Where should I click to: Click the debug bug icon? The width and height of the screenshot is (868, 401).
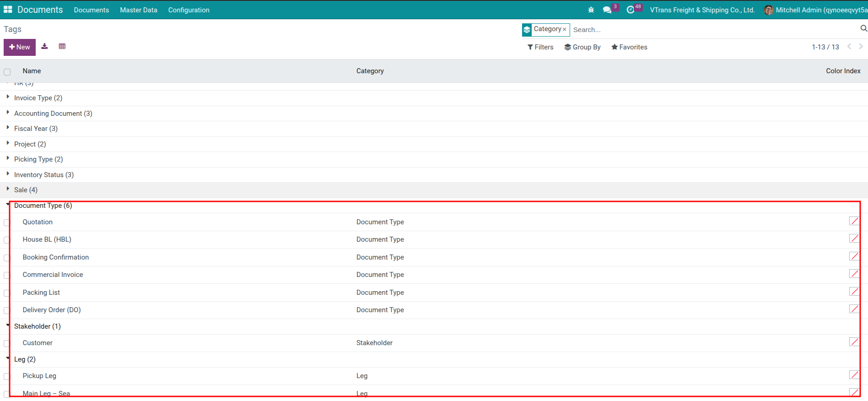coord(591,10)
